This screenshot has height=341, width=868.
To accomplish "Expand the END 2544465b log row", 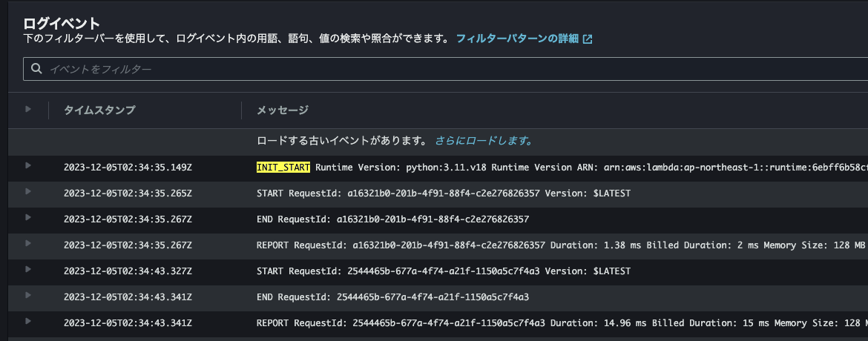I will click(28, 296).
